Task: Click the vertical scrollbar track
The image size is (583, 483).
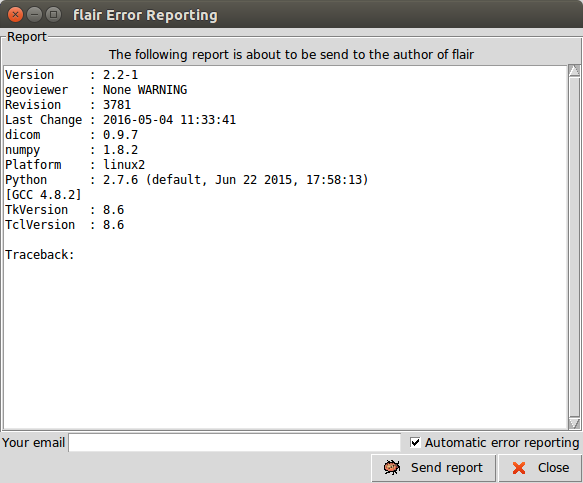Action: pyautogui.click(x=574, y=247)
